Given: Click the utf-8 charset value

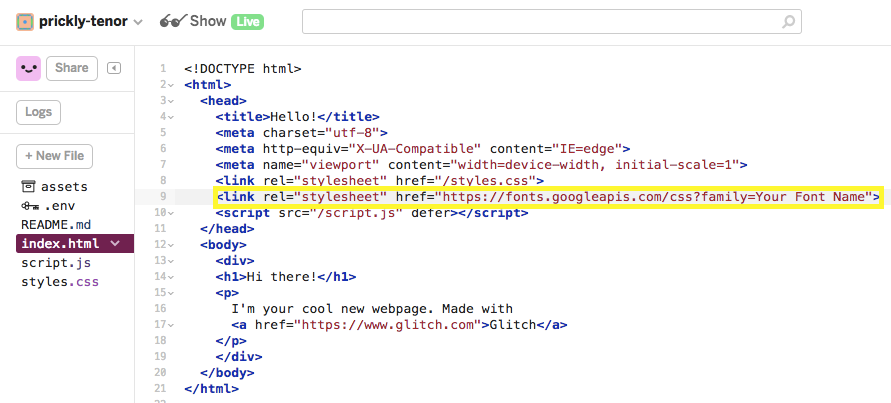Looking at the screenshot, I should click(352, 133).
